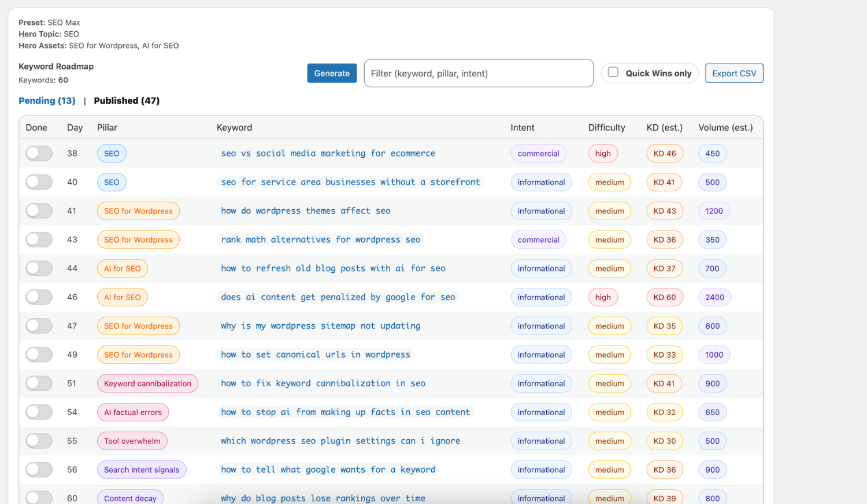
Task: Select the Pending (13) tab
Action: coord(47,101)
